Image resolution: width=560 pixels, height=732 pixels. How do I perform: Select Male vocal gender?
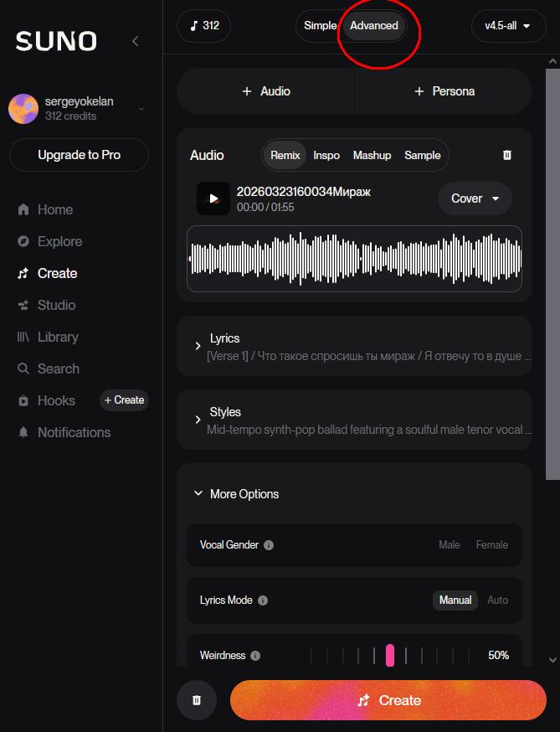click(450, 545)
